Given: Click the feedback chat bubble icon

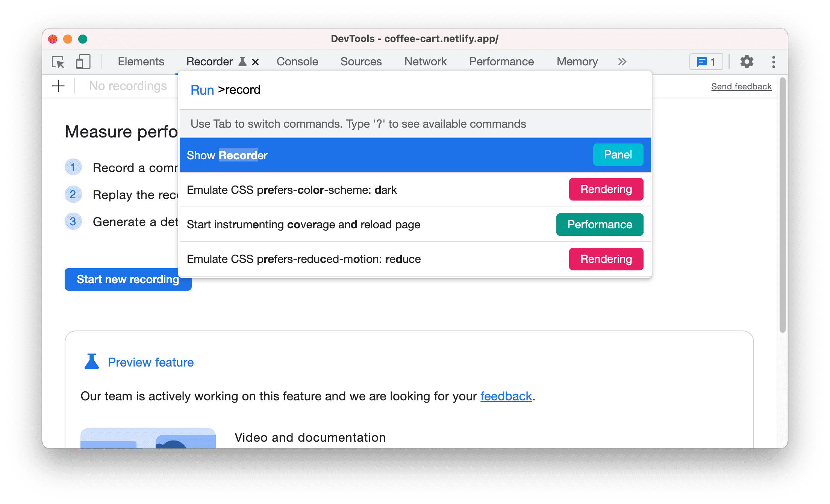Looking at the screenshot, I should point(706,61).
